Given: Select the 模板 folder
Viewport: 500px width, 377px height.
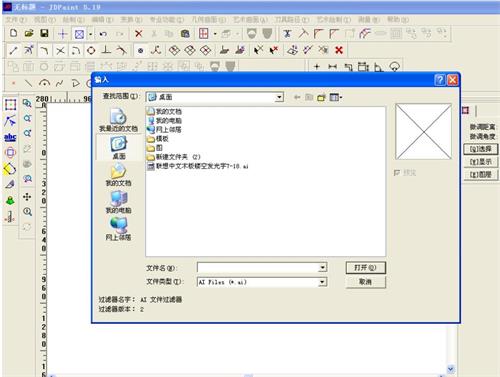Looking at the screenshot, I should pyautogui.click(x=158, y=139).
